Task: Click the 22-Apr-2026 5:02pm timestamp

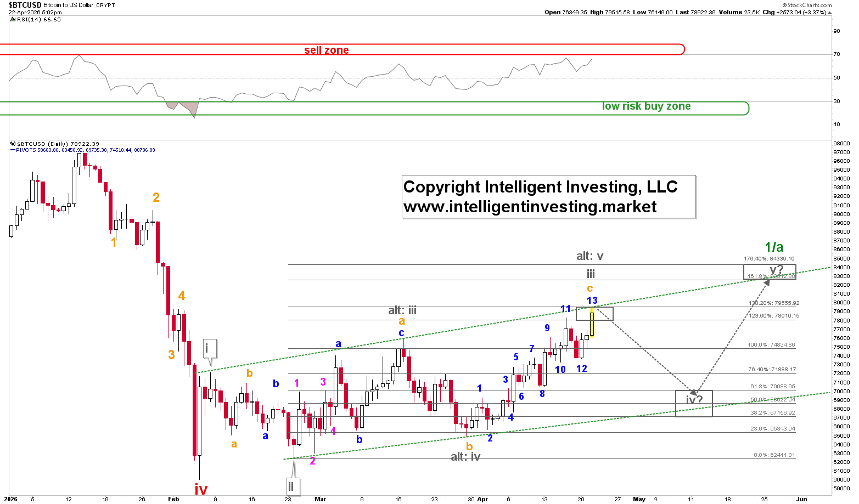Action: click(35, 12)
